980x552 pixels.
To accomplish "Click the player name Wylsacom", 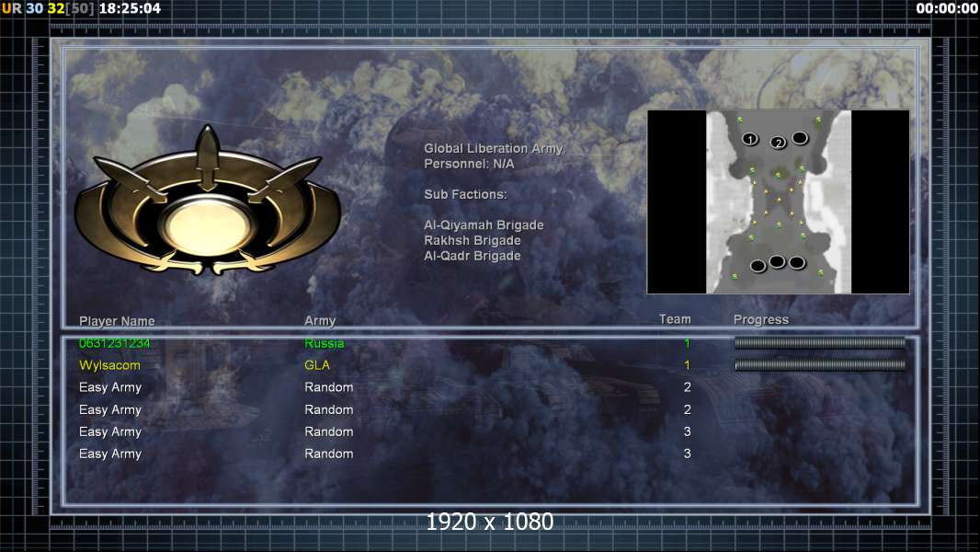I will (x=109, y=365).
